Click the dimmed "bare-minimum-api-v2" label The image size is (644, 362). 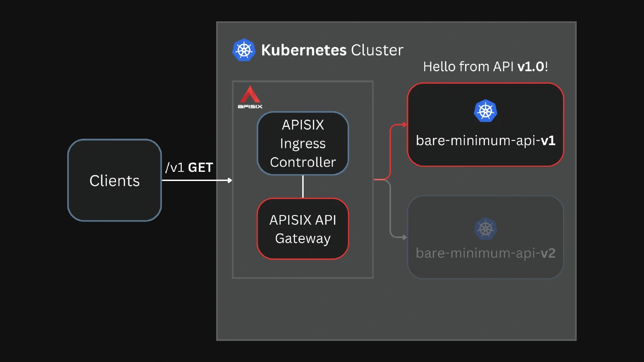coord(486,253)
